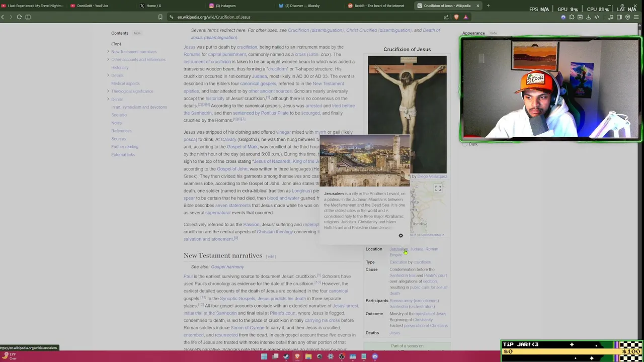Reload the page with the refresh icon
The width and height of the screenshot is (644, 362).
click(19, 17)
